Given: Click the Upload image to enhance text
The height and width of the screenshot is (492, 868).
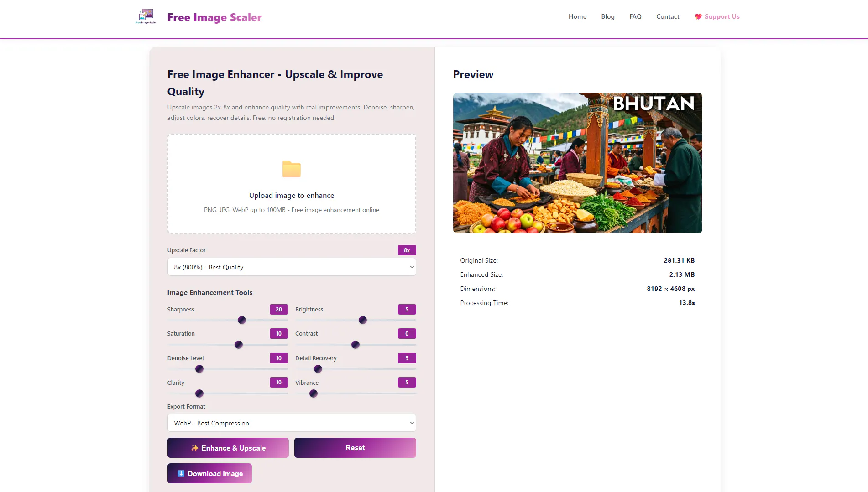Looking at the screenshot, I should (292, 195).
